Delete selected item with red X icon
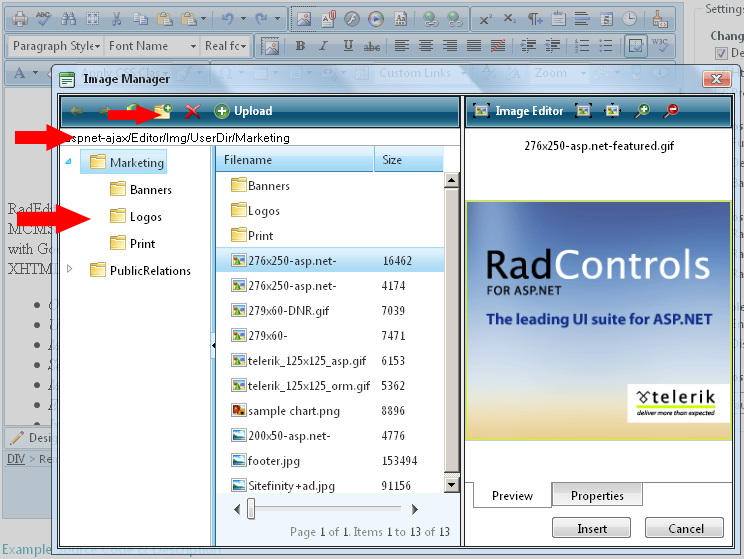This screenshot has width=744, height=559. [192, 112]
